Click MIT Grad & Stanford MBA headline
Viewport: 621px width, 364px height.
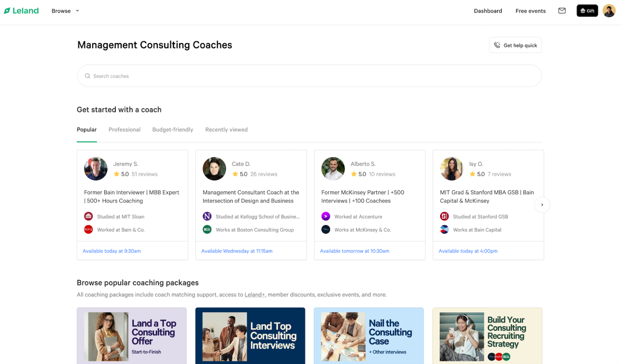tap(487, 196)
